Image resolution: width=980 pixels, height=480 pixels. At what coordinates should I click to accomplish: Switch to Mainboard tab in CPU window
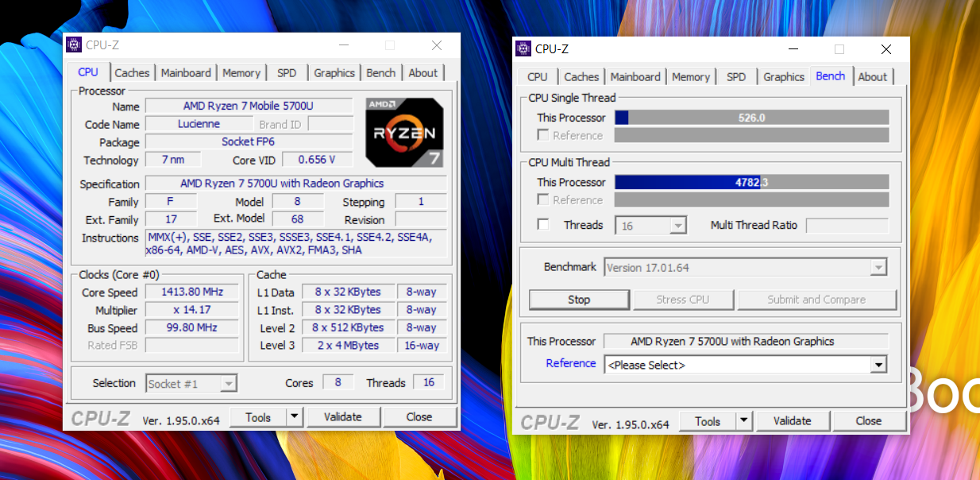[186, 73]
